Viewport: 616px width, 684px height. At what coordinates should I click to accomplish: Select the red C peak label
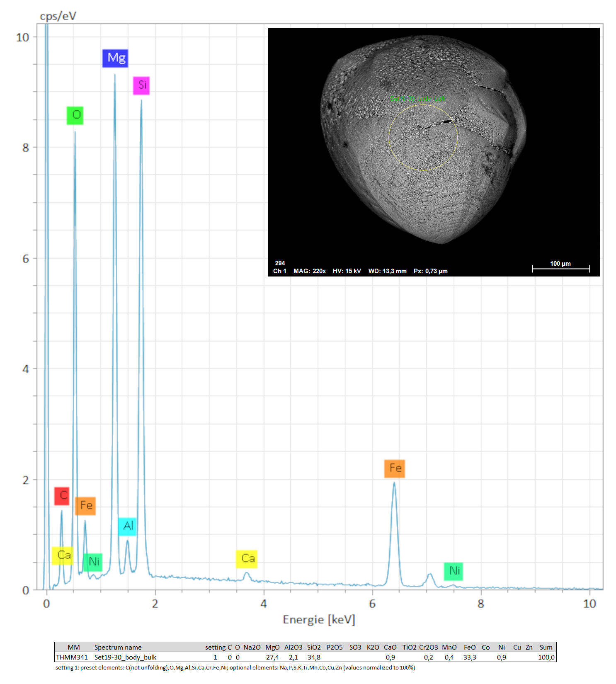coord(62,496)
